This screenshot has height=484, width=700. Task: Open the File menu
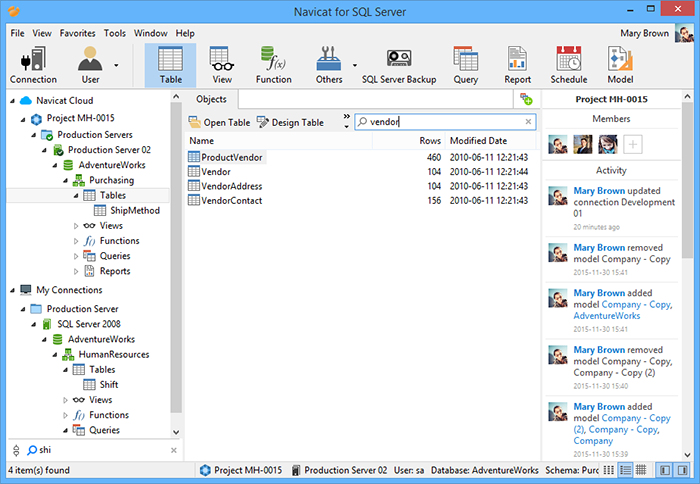pos(17,33)
